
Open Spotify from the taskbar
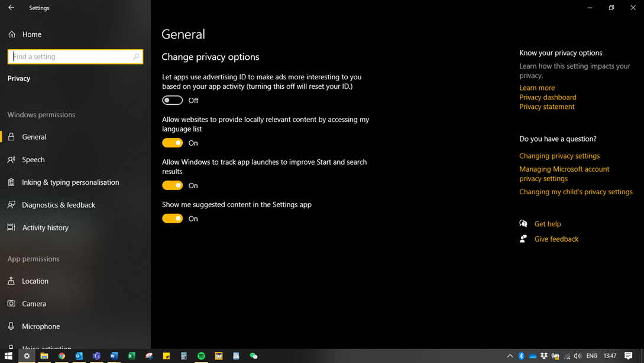[201, 356]
